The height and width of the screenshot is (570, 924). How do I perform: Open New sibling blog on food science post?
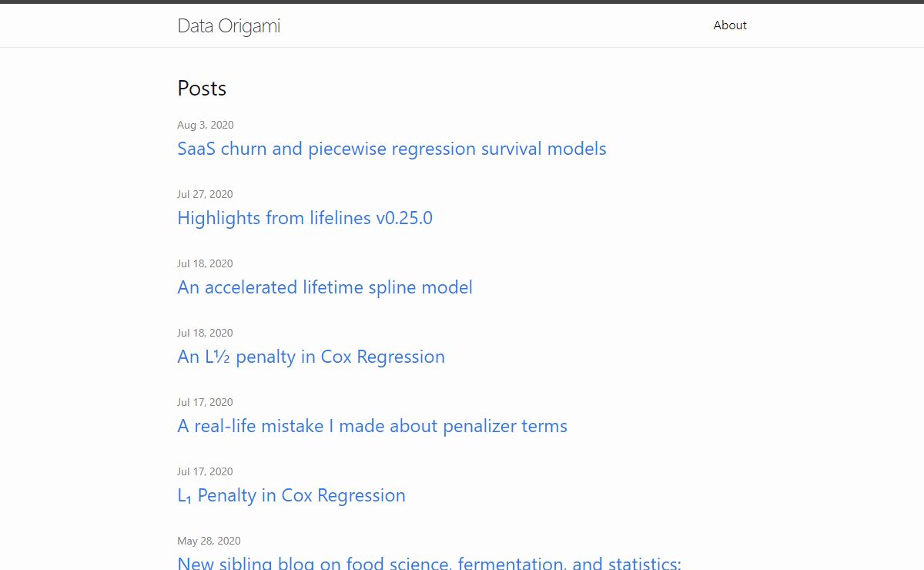tap(429, 563)
